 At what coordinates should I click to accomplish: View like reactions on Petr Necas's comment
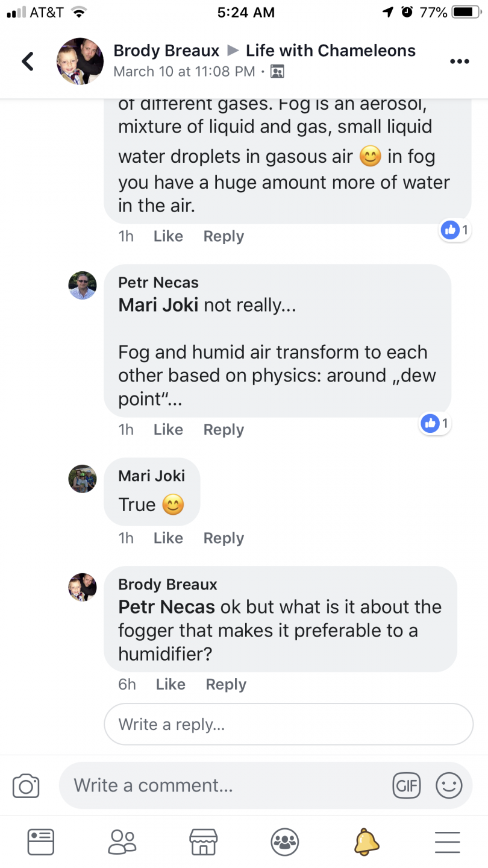click(436, 424)
